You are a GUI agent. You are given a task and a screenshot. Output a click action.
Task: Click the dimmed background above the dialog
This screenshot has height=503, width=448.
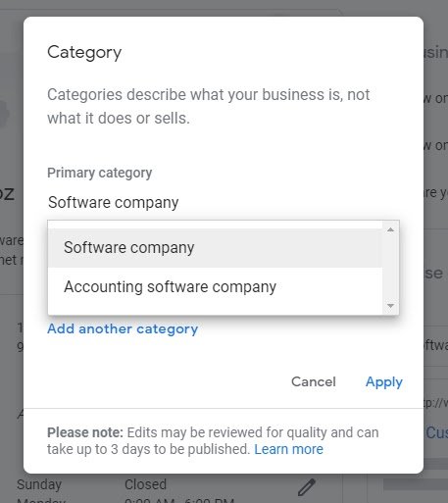pyautogui.click(x=224, y=7)
